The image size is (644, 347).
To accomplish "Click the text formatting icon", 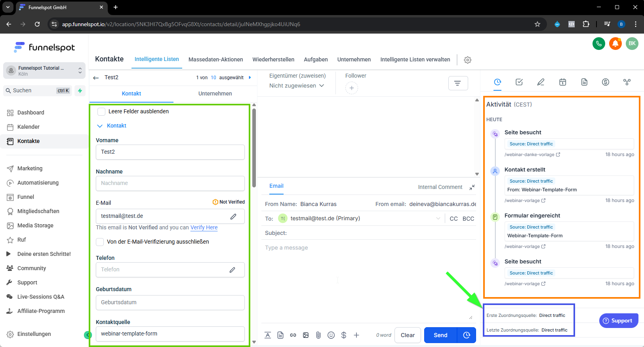I will (x=268, y=335).
